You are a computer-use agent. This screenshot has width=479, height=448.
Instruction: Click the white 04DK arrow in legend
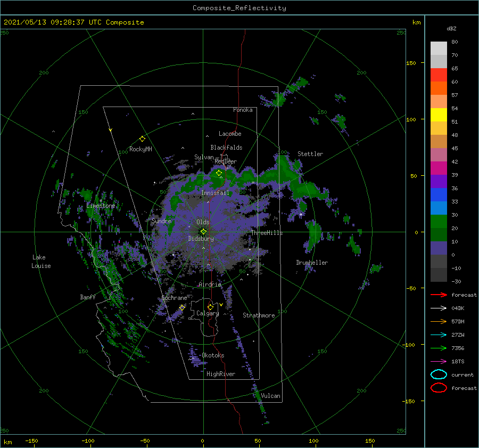pyautogui.click(x=439, y=308)
